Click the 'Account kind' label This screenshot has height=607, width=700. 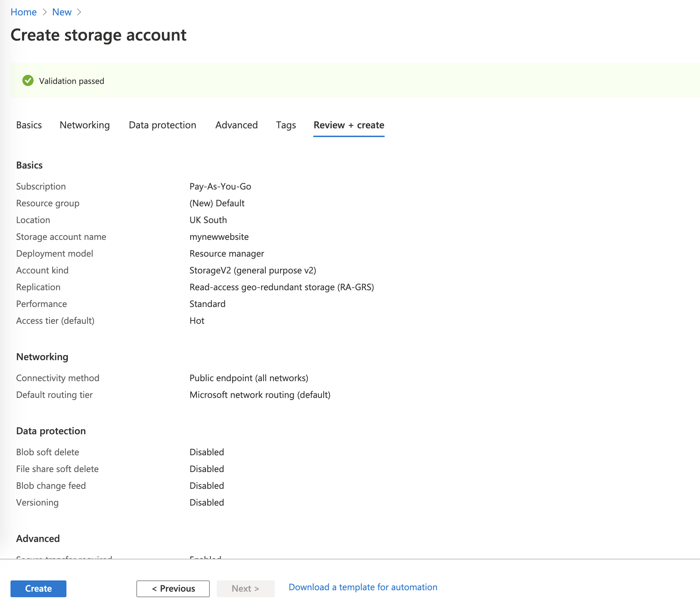click(42, 270)
